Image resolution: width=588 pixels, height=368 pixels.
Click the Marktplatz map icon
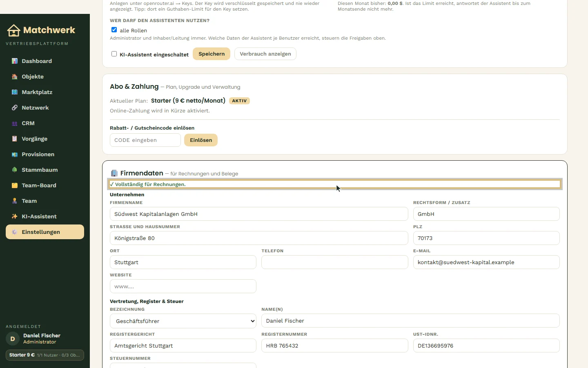click(15, 92)
